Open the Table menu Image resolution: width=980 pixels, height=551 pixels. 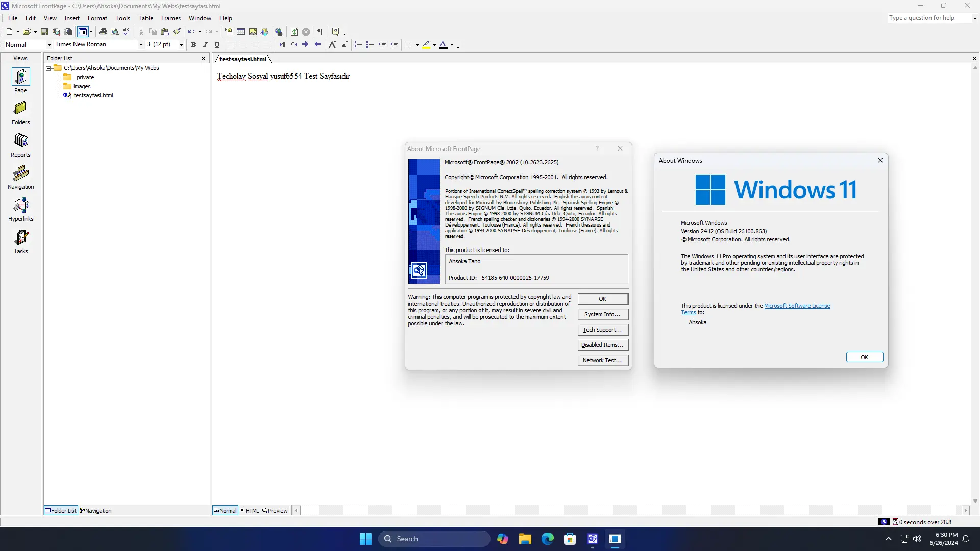click(x=145, y=18)
